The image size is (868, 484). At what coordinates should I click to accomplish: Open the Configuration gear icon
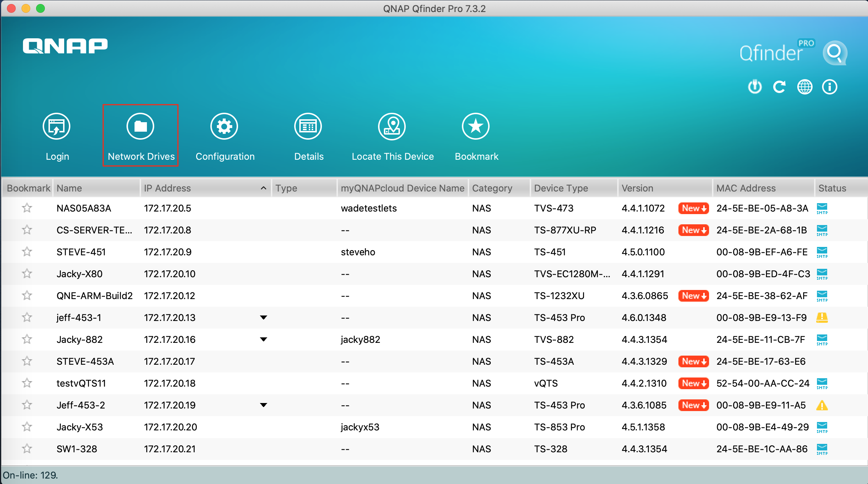tap(224, 127)
